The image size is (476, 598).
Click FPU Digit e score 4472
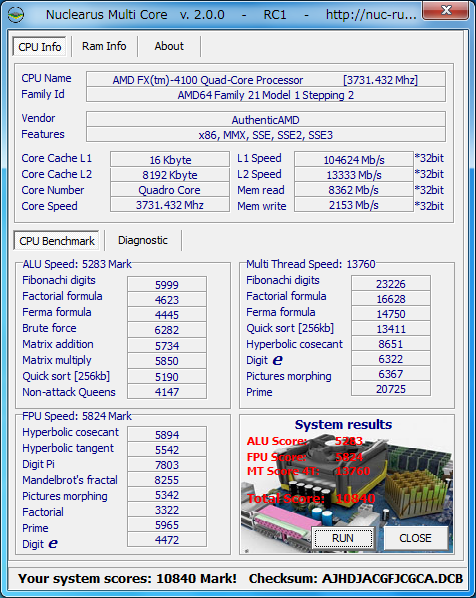tap(167, 540)
